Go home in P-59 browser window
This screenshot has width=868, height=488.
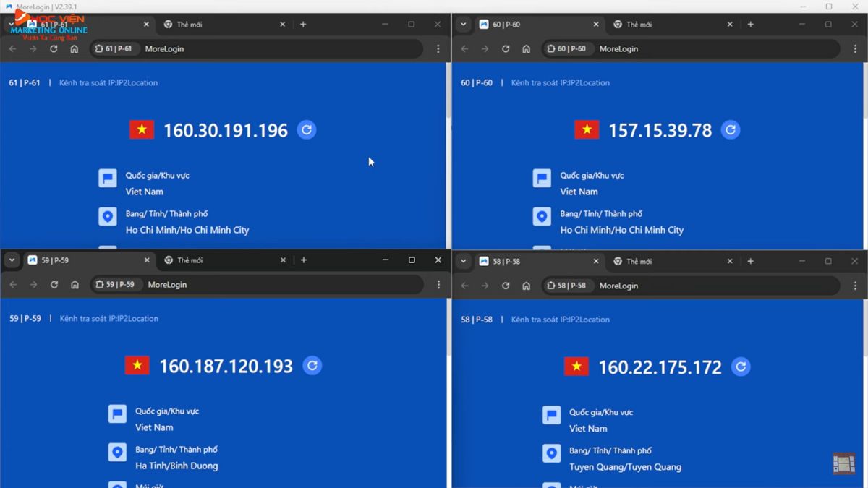[x=75, y=285]
